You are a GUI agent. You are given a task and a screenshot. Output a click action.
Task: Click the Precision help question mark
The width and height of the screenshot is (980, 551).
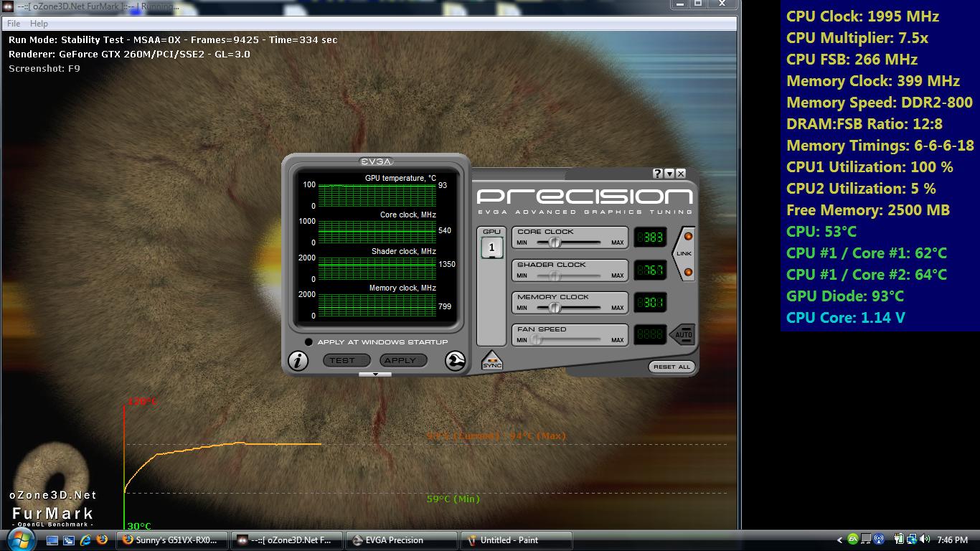click(657, 174)
